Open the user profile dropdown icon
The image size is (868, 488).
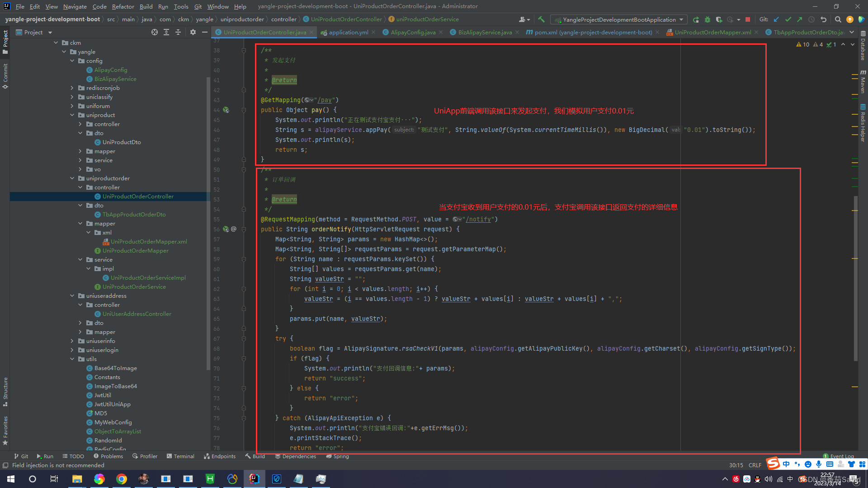coord(524,19)
